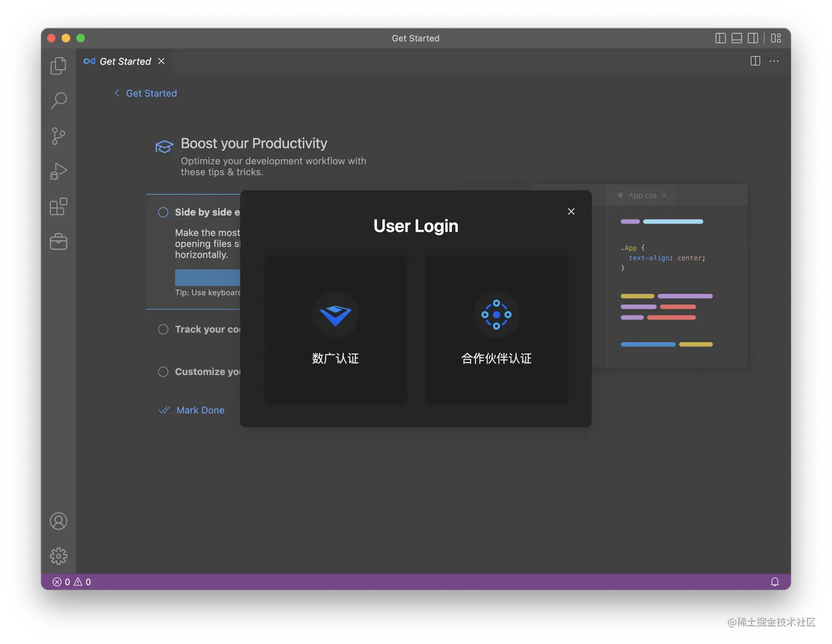Open the Accounts menu icon
The width and height of the screenshot is (832, 644).
[58, 521]
